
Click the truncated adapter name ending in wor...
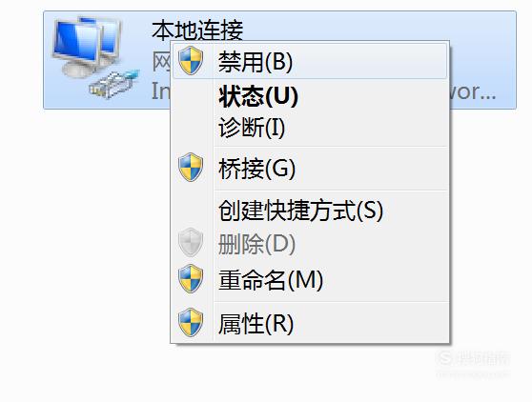(473, 91)
